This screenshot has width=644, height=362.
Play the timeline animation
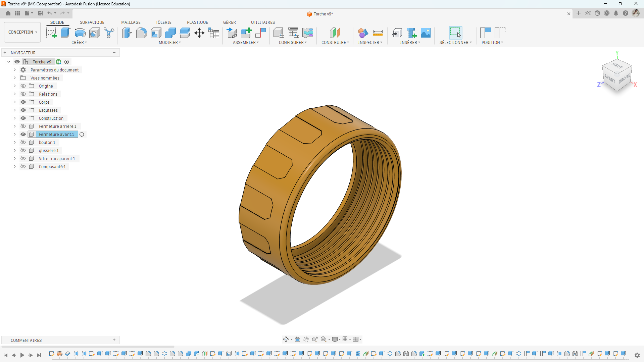click(22, 355)
